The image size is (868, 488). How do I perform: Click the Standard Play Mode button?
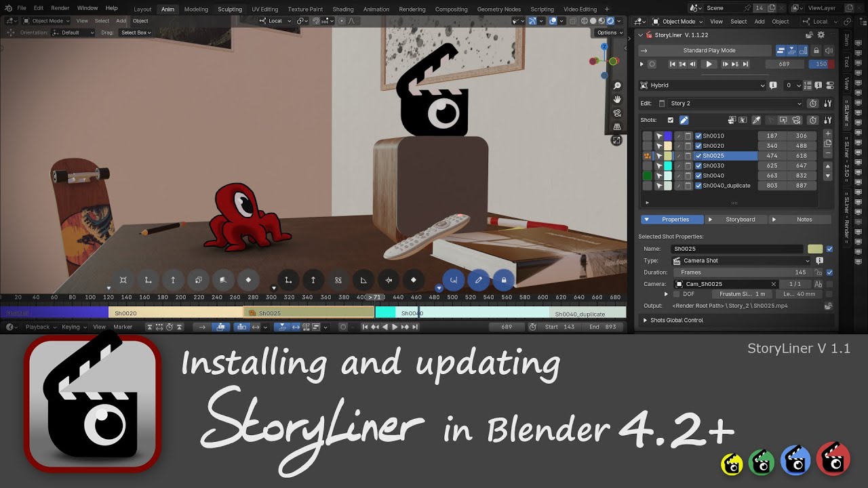tap(705, 50)
